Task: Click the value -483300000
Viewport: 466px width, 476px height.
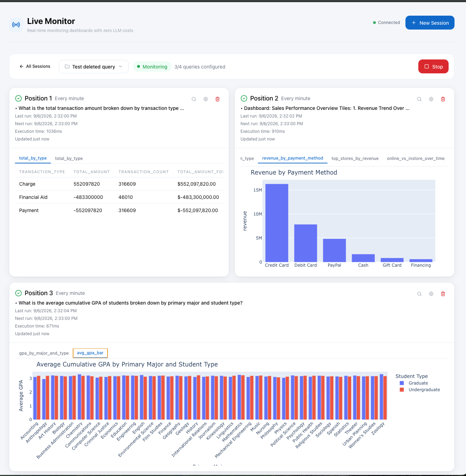Action: click(x=88, y=197)
